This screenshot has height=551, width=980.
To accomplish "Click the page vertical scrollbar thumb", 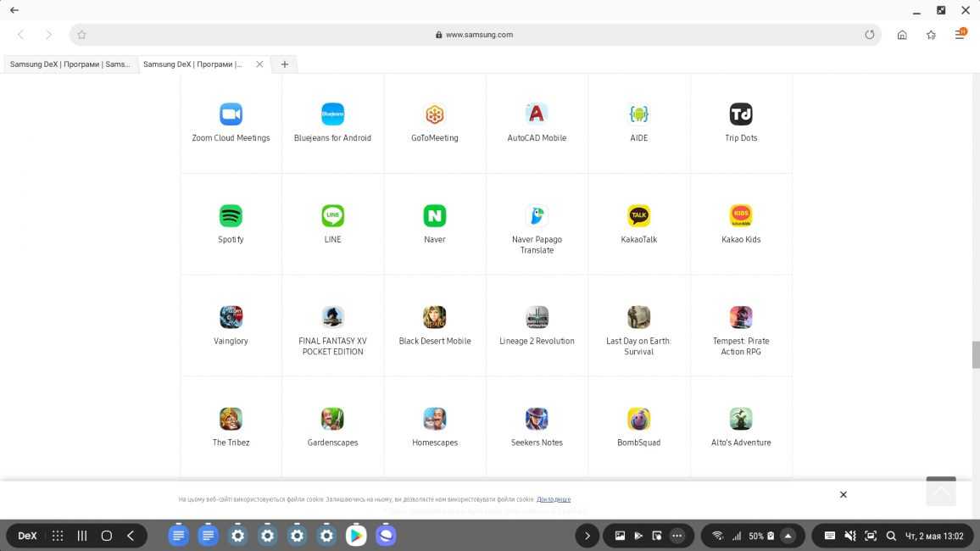I will (975, 355).
